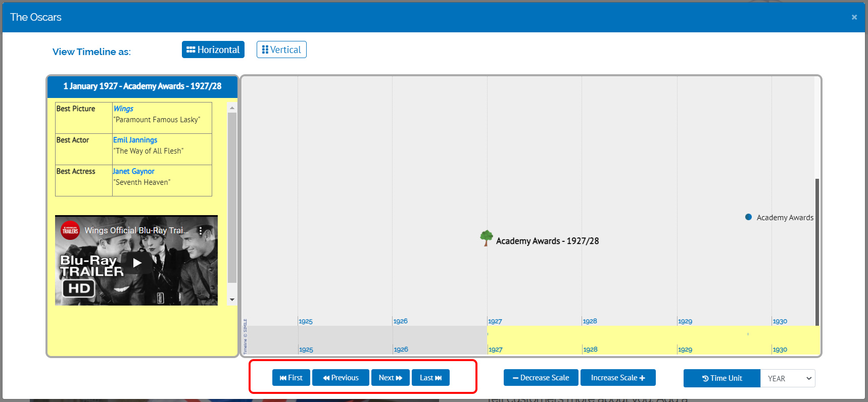This screenshot has height=402, width=868.
Task: Decrease the timeline scale
Action: [541, 378]
